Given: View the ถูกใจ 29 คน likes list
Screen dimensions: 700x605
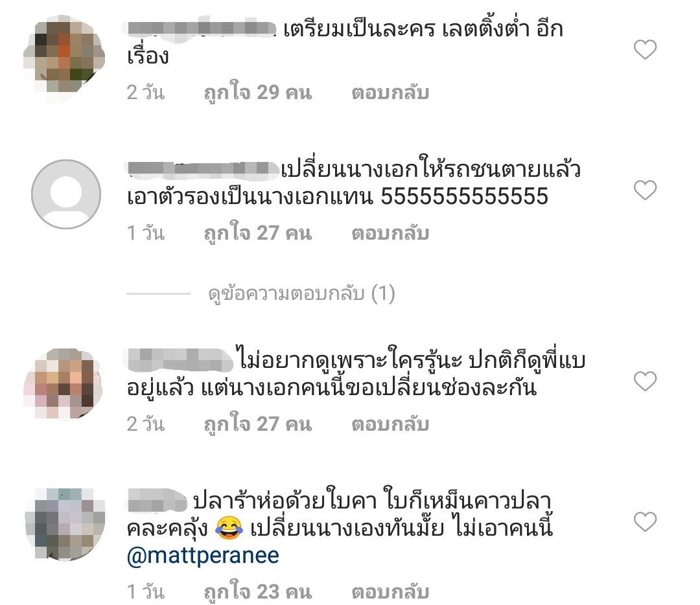Looking at the screenshot, I should click(257, 93).
